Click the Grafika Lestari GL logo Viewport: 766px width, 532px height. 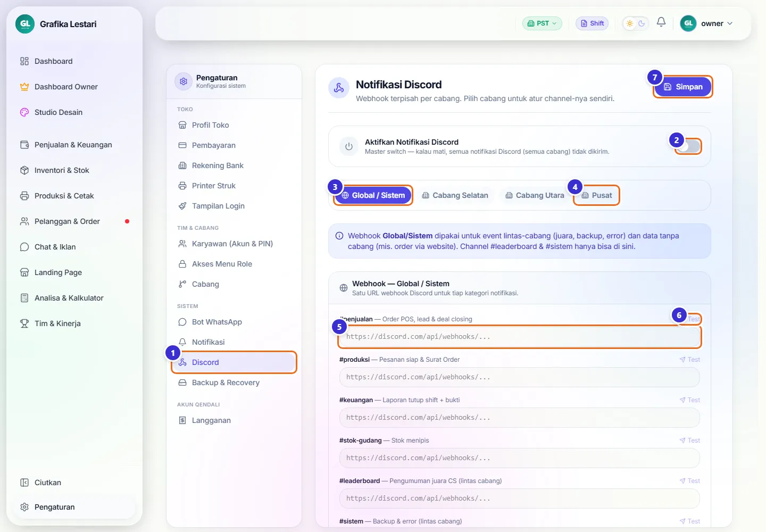coord(25,24)
